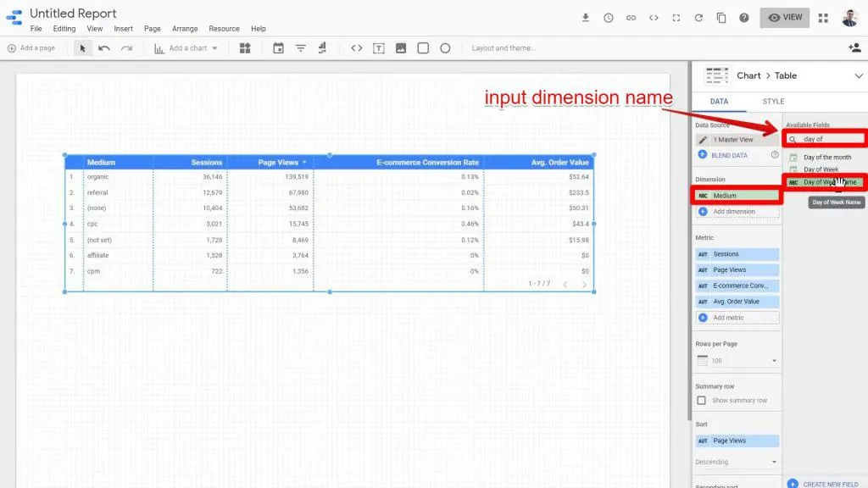Draw a circle shape

(x=444, y=48)
